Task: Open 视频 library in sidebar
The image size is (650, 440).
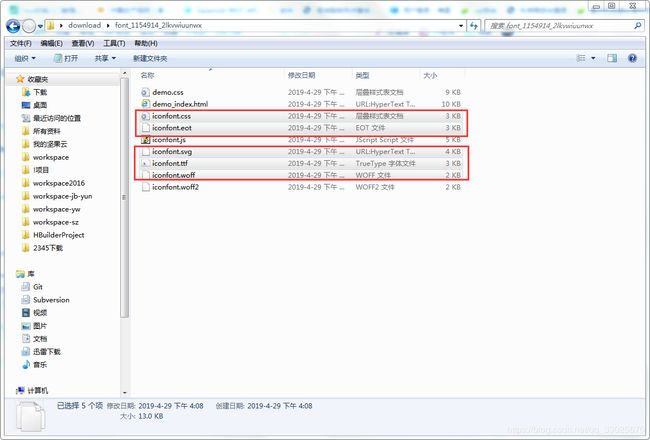Action: pos(40,313)
